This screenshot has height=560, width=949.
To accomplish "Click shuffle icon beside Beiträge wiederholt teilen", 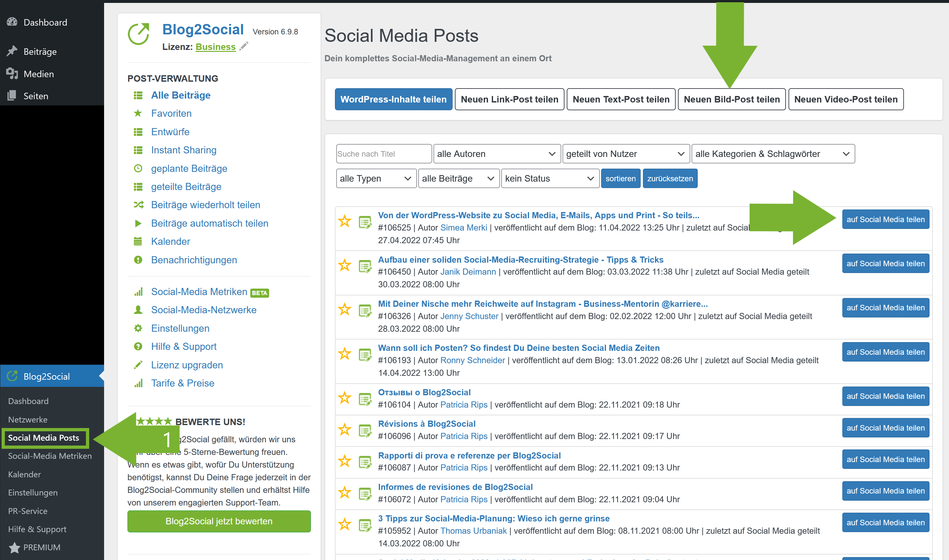I will [138, 205].
